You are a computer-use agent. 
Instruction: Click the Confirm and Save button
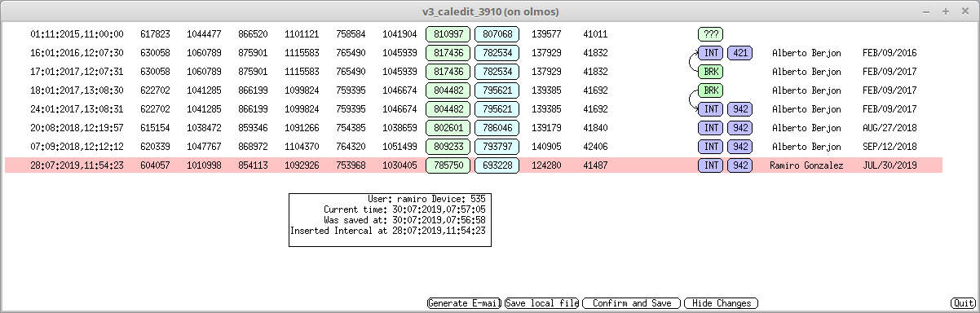(x=632, y=303)
